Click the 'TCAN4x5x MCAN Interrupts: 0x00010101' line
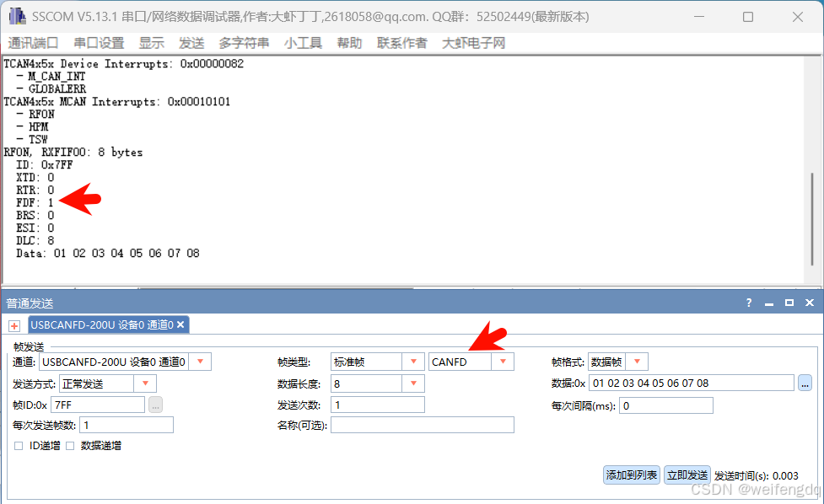 (x=116, y=101)
